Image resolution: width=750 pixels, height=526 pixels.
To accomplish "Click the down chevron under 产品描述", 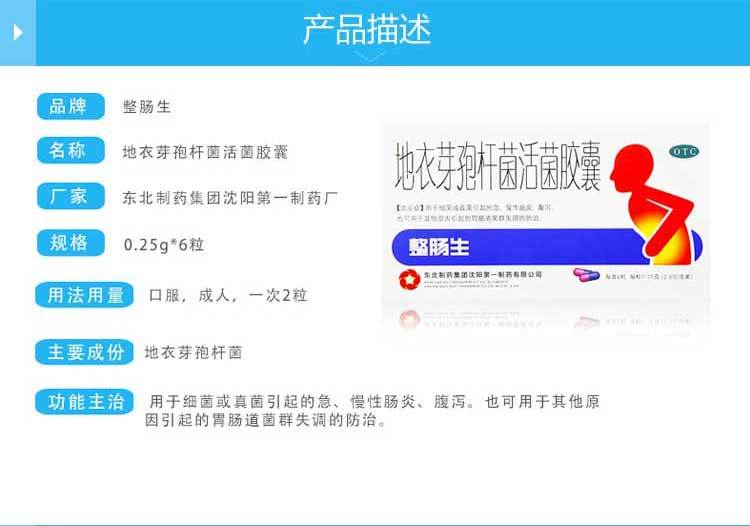I will click(371, 57).
